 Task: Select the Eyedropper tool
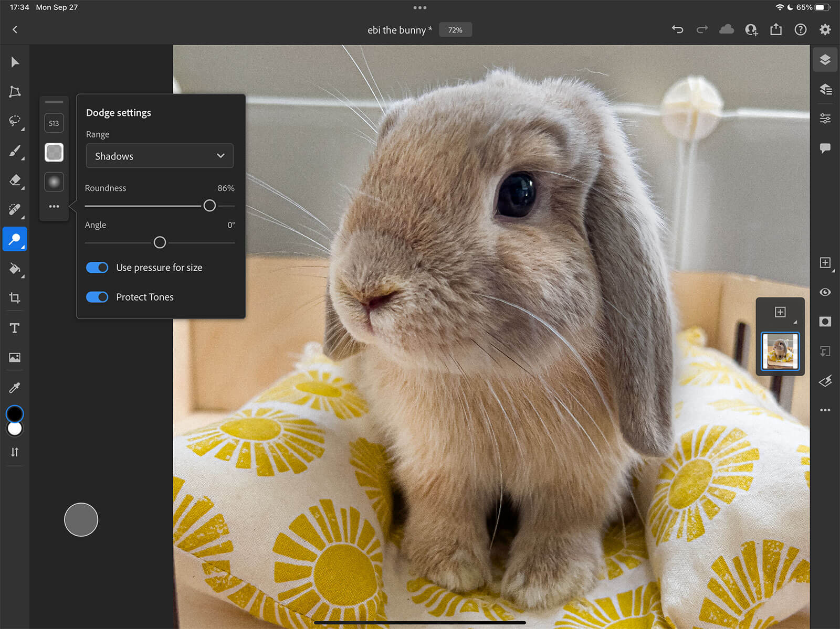coord(15,388)
